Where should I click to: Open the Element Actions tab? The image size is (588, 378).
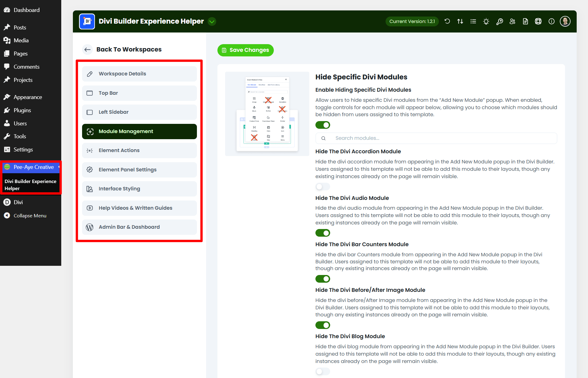(139, 151)
